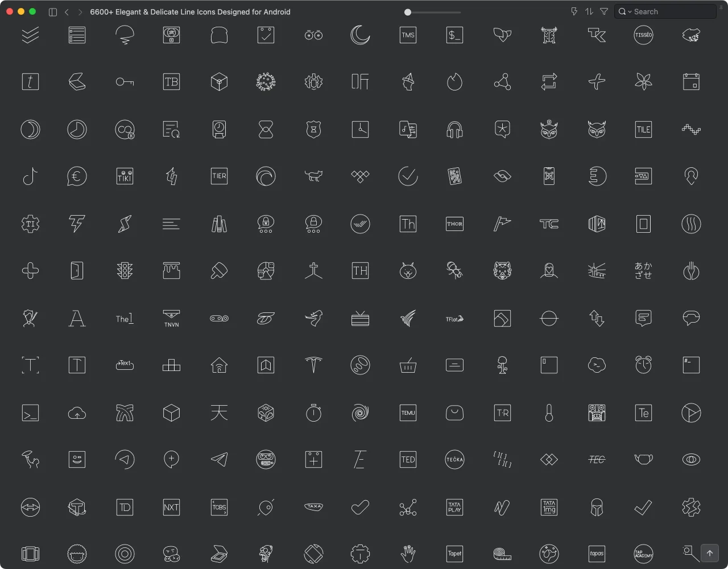The width and height of the screenshot is (728, 569).
Task: Go back with the left chevron
Action: click(67, 12)
